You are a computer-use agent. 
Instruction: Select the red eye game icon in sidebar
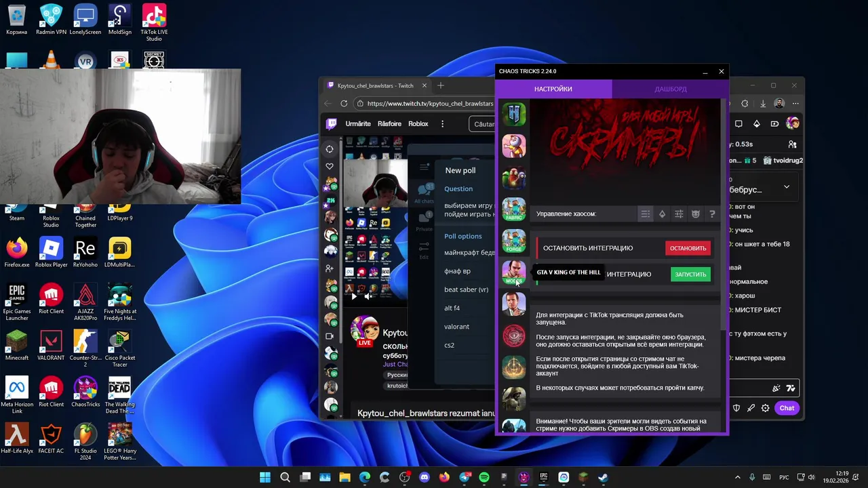[x=514, y=335]
